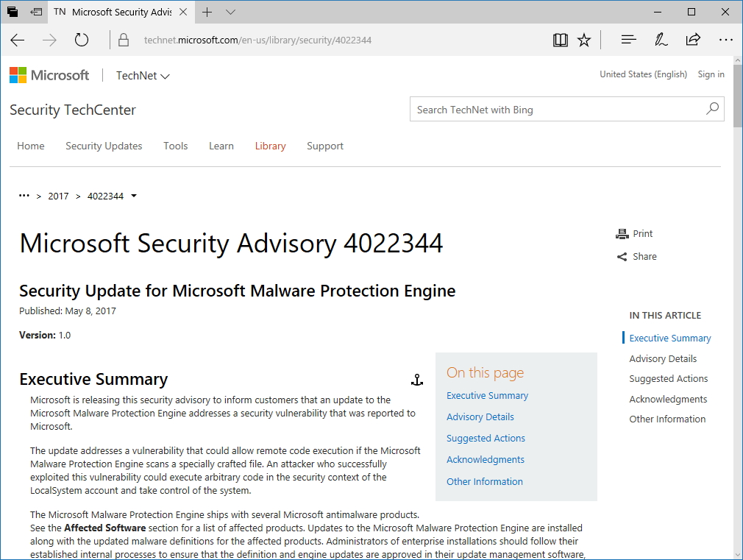Expand the collapsed breadcrumb ellipsis

[x=23, y=196]
